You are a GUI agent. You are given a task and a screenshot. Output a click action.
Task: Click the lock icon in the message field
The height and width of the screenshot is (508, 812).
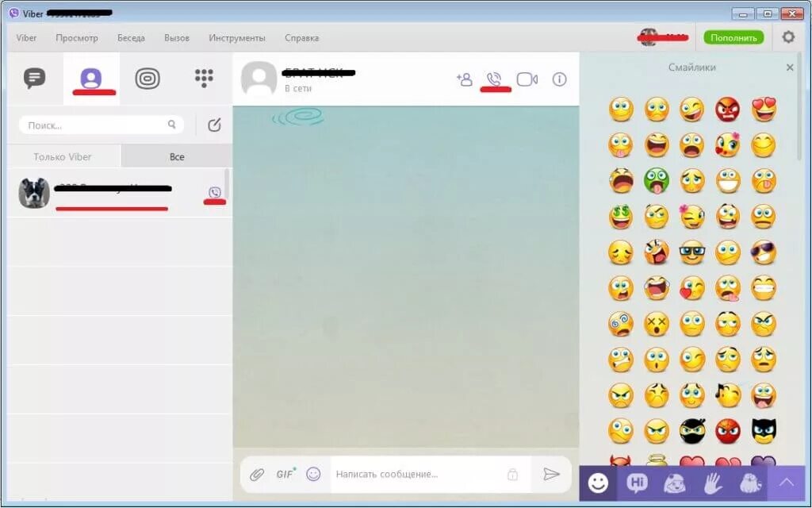(x=513, y=474)
